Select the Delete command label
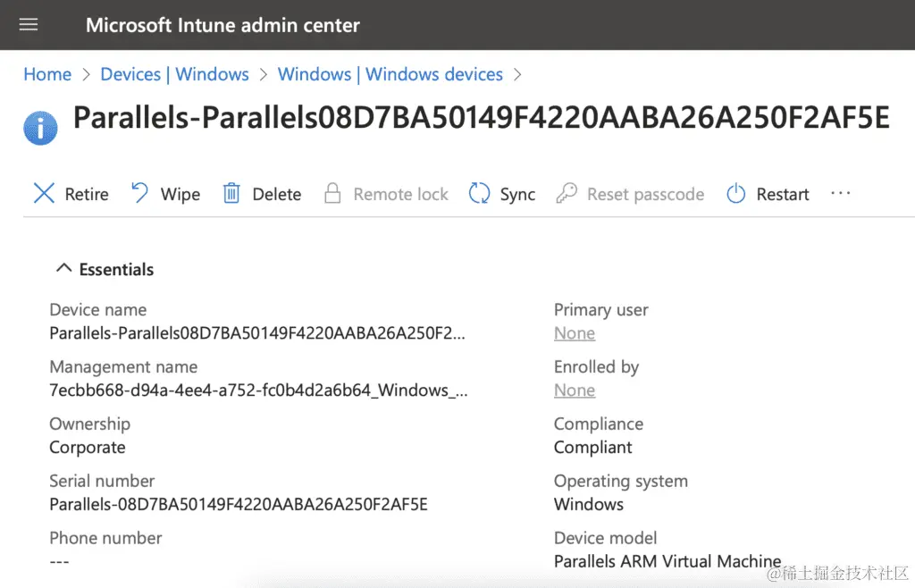The height and width of the screenshot is (588, 915). point(277,194)
